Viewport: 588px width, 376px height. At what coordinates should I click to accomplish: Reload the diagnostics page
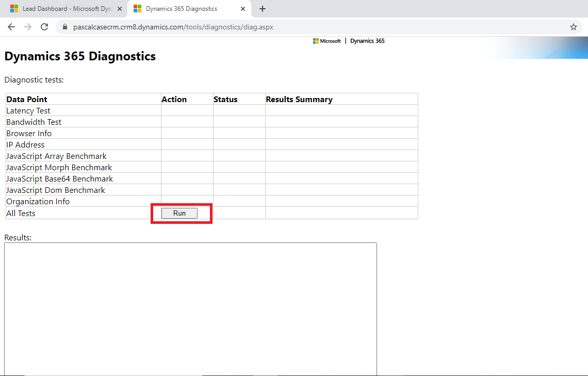click(44, 27)
